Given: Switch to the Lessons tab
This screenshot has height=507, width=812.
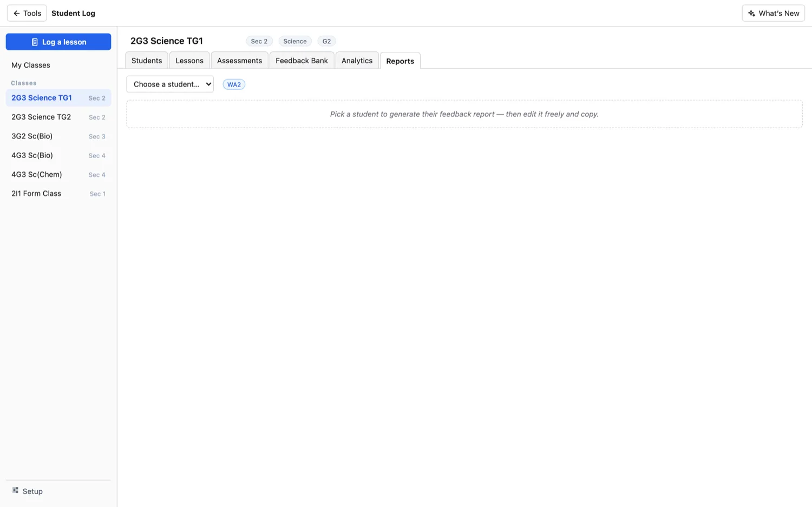Looking at the screenshot, I should pos(189,61).
